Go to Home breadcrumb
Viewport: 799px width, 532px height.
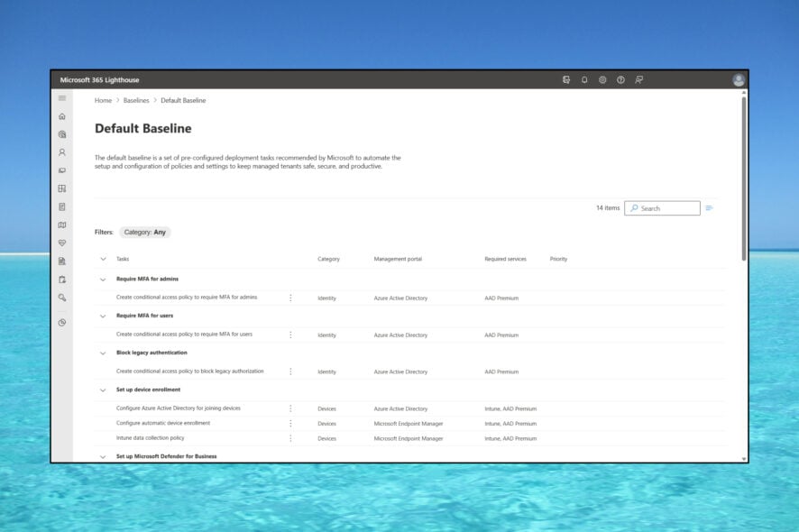click(x=103, y=100)
